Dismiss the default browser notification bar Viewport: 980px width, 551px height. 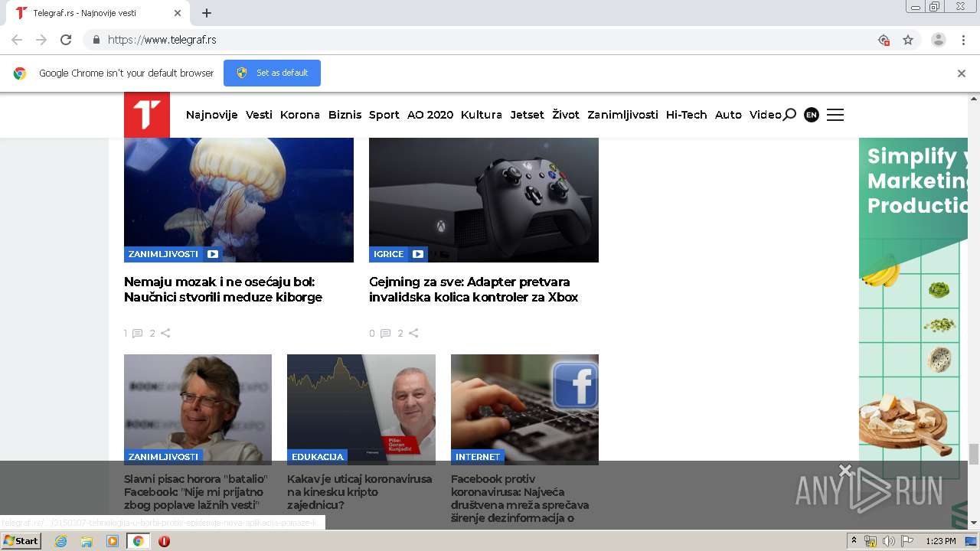coord(962,73)
